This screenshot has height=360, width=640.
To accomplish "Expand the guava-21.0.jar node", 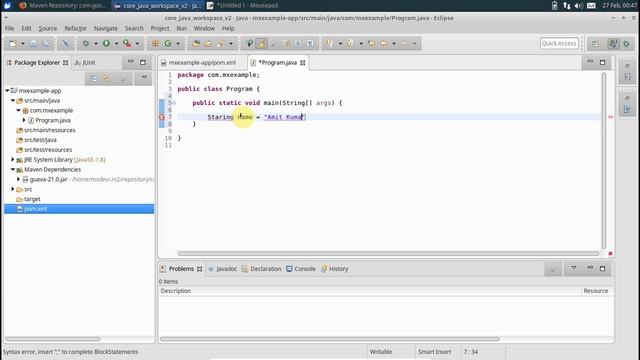I will point(18,179).
